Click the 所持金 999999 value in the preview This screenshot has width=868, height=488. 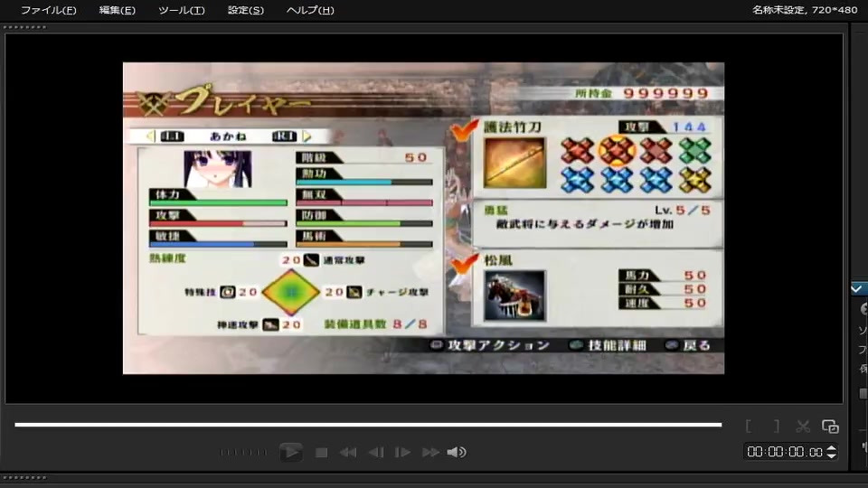[666, 93]
